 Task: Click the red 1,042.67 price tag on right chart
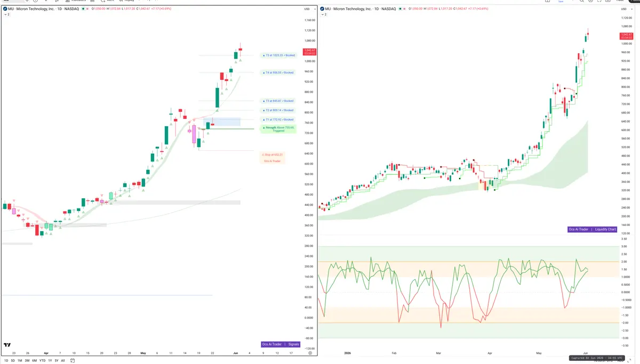point(626,36)
